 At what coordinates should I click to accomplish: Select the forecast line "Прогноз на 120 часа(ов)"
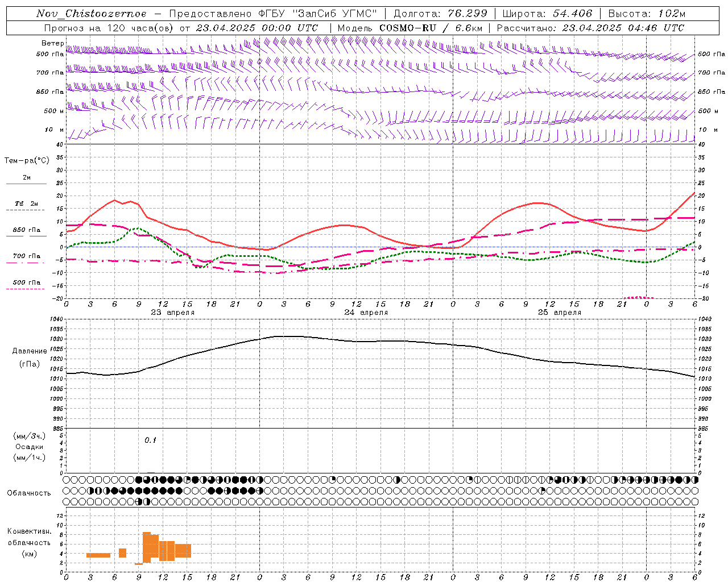(x=108, y=28)
